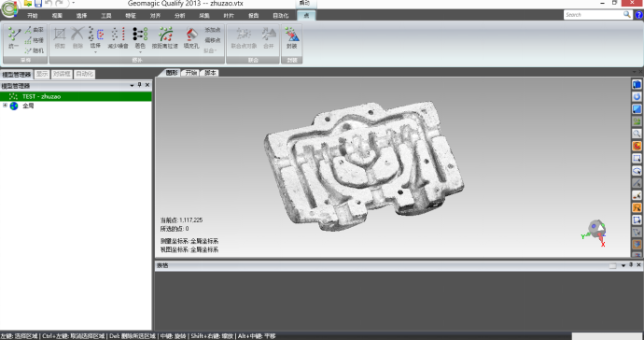Click the Add Points button in ribbon
Screen dimensions: 644x340
pyautogui.click(x=213, y=30)
